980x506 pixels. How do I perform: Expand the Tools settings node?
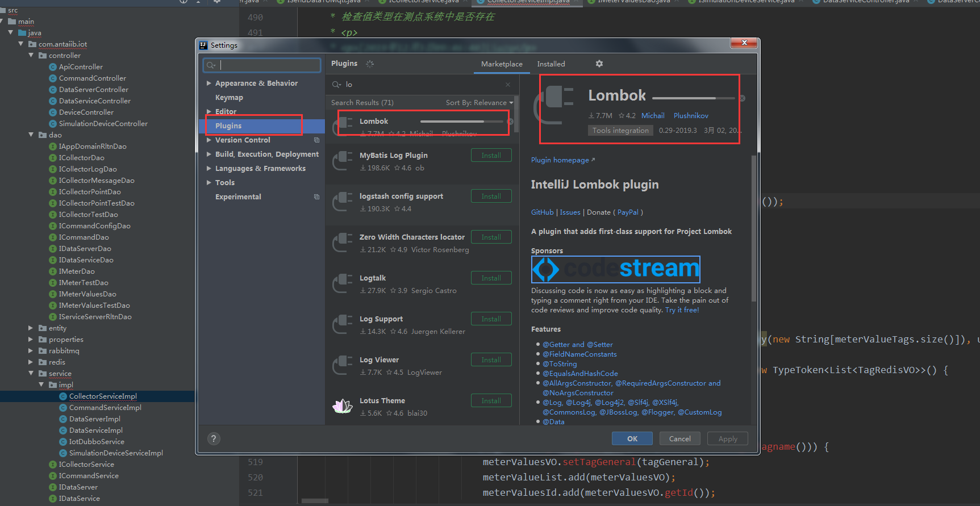(209, 183)
